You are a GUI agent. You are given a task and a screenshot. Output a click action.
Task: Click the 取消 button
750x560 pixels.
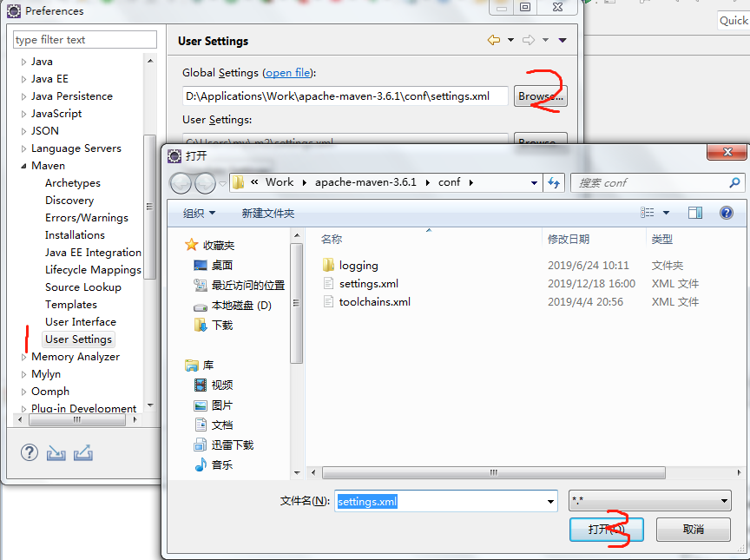click(x=693, y=529)
